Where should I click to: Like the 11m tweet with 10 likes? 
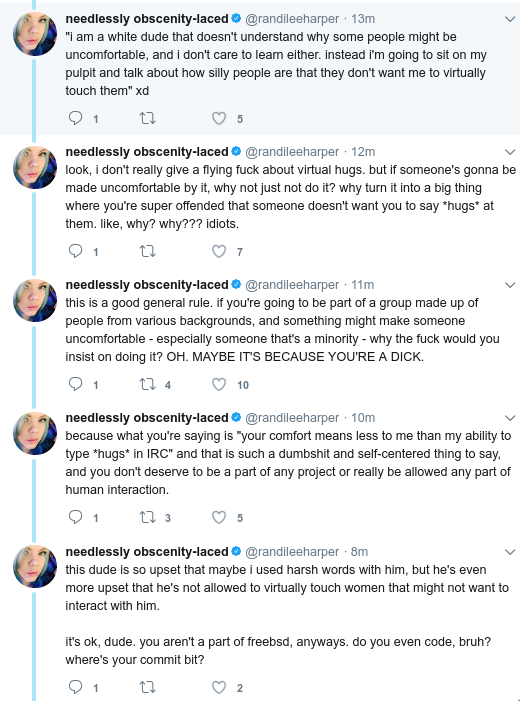click(219, 384)
